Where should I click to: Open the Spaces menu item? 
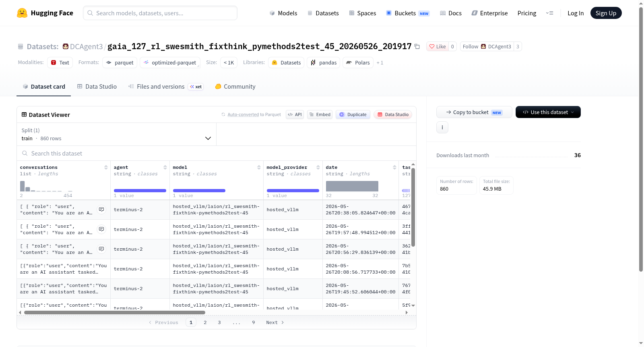pyautogui.click(x=362, y=13)
